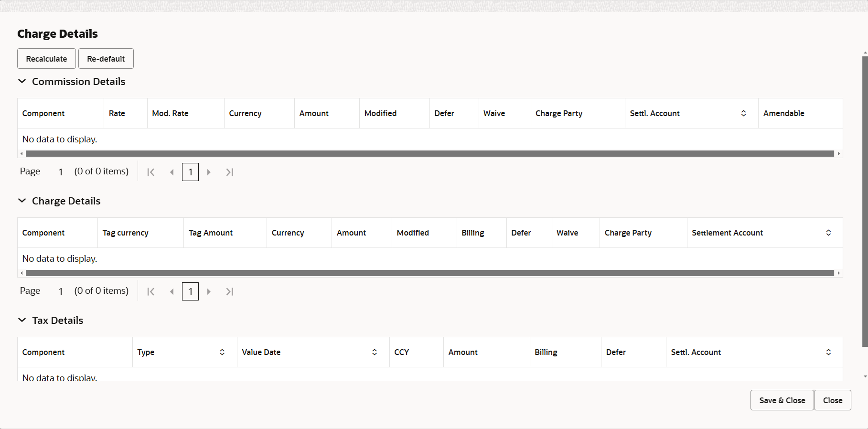Click the Recalculate button
This screenshot has width=868, height=429.
[46, 59]
